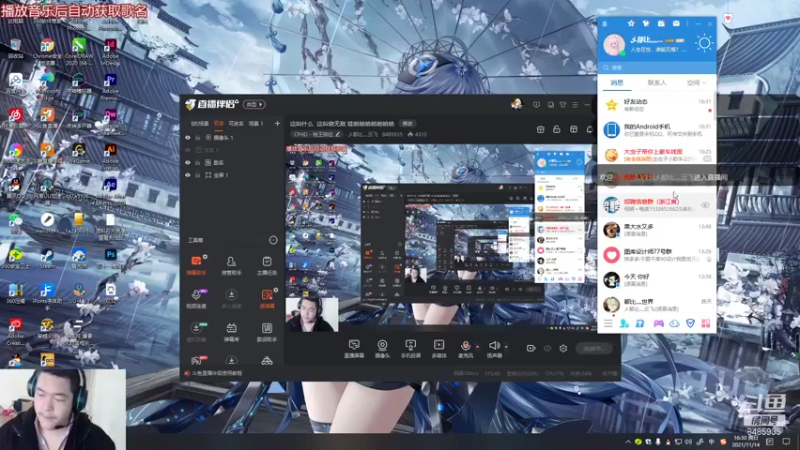The height and width of the screenshot is (450, 800).
Task: Open Steam desktop shortcut
Action: [47, 259]
